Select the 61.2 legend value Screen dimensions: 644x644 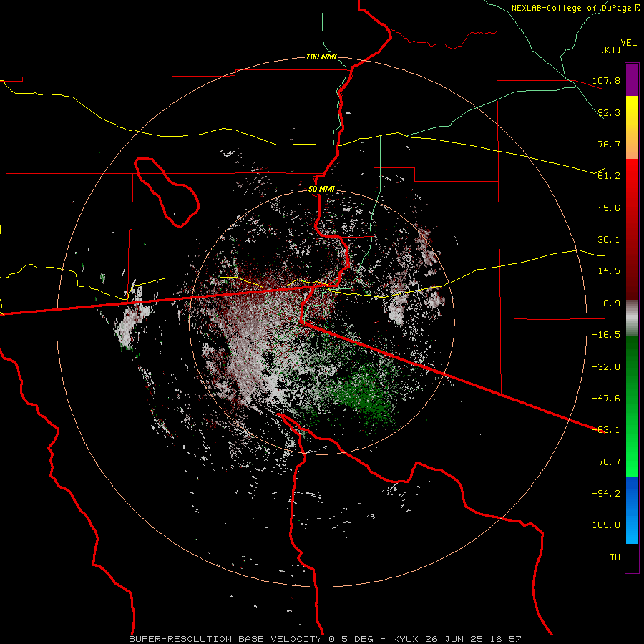pyautogui.click(x=609, y=176)
